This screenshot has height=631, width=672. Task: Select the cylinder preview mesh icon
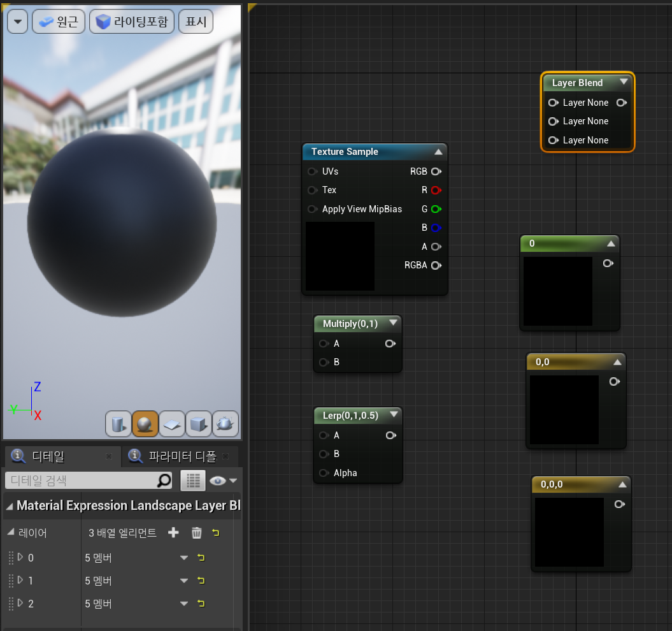point(118,424)
